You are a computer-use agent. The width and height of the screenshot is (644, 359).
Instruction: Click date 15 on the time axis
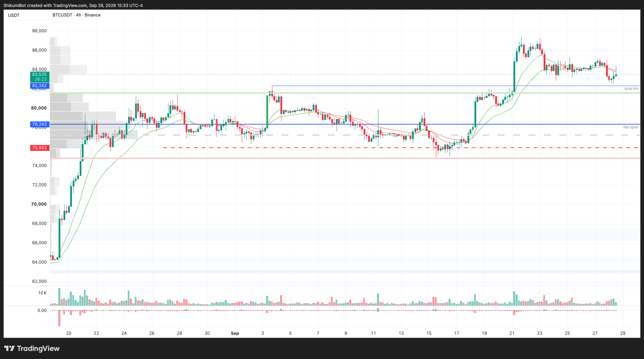pos(429,333)
